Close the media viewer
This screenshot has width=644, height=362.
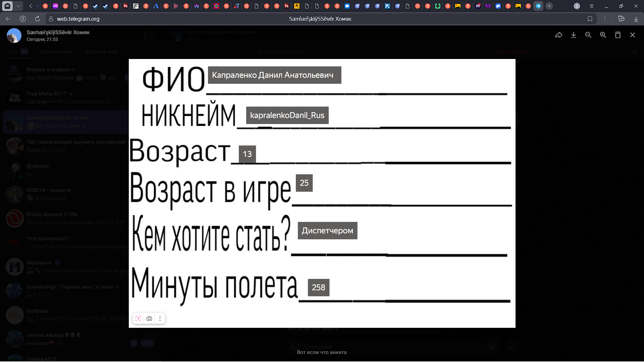click(633, 35)
